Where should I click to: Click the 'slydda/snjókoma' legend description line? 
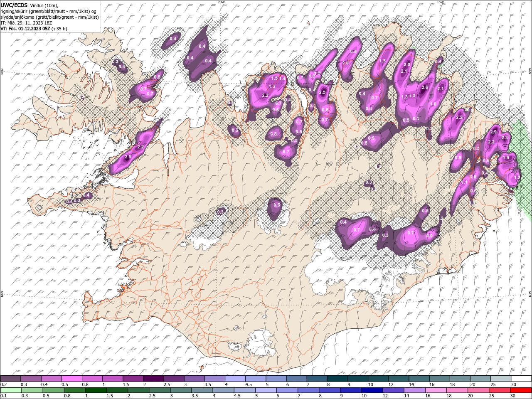tap(50, 17)
